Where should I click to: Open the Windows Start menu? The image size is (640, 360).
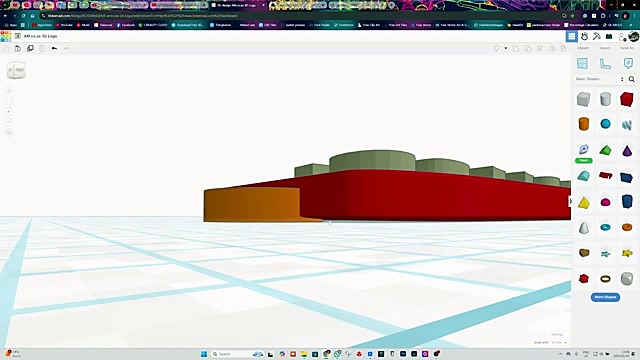pyautogui.click(x=204, y=354)
